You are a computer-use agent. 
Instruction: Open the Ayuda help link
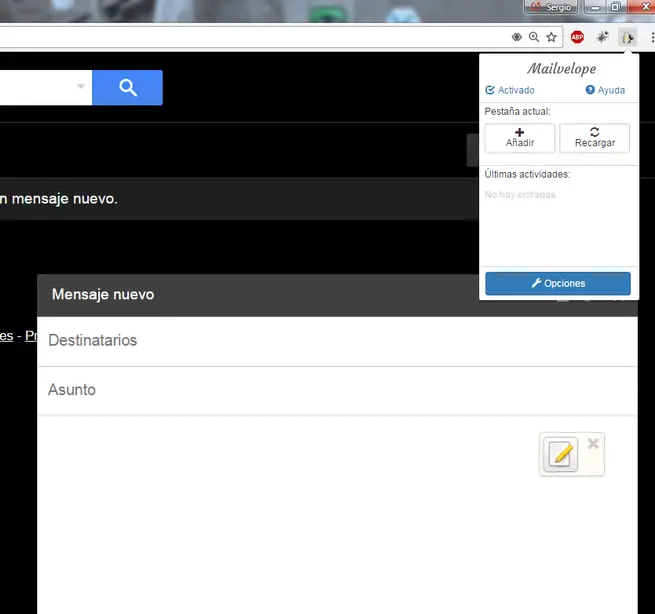pos(605,90)
